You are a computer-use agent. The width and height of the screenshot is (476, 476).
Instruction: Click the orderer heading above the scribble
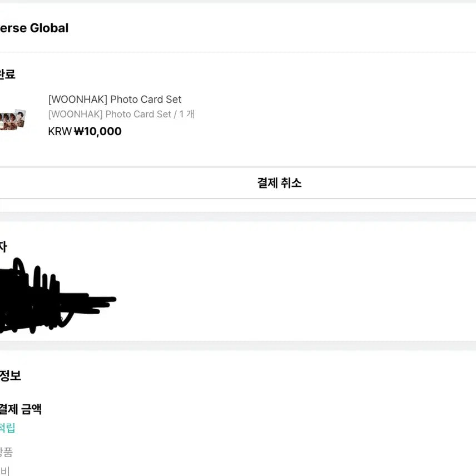click(3, 247)
